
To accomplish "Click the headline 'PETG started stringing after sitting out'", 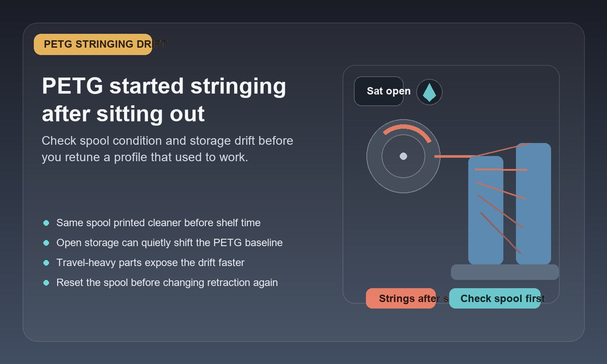I will click(x=164, y=100).
